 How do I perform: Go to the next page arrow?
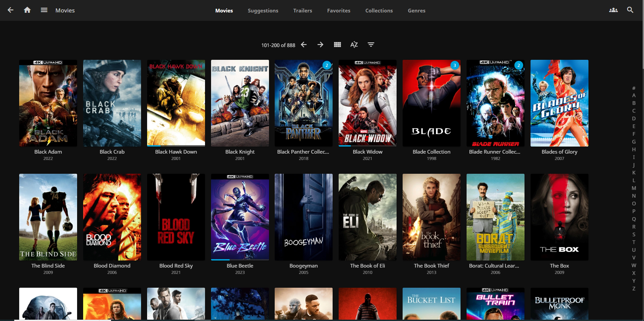pos(320,44)
